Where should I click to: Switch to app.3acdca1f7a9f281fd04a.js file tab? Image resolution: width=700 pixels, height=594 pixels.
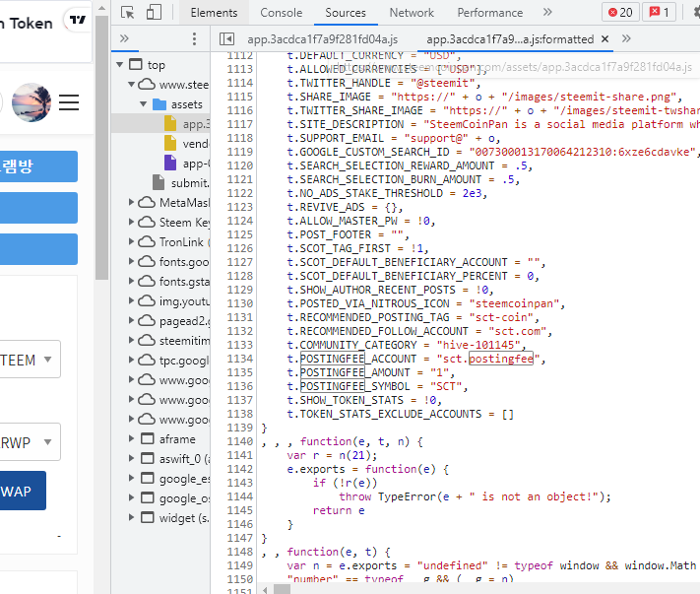point(322,39)
